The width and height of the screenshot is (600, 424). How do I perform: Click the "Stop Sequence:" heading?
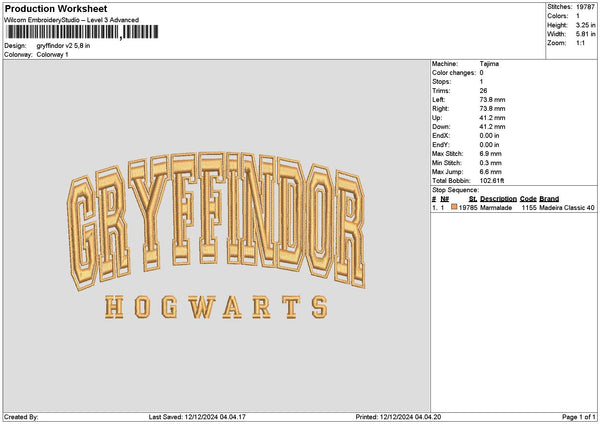tap(455, 190)
